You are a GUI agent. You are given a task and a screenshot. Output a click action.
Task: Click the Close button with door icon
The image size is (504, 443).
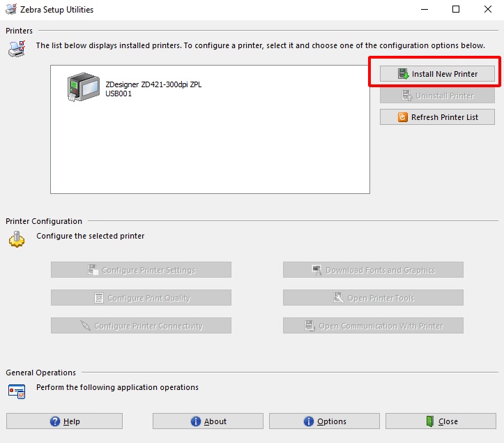pos(441,421)
